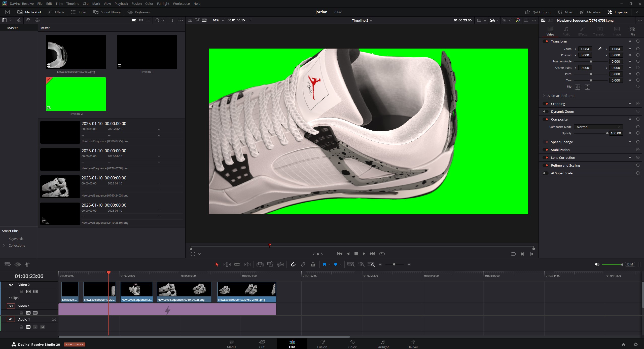Click the loop playback button
644x349 pixels.
pos(382,254)
